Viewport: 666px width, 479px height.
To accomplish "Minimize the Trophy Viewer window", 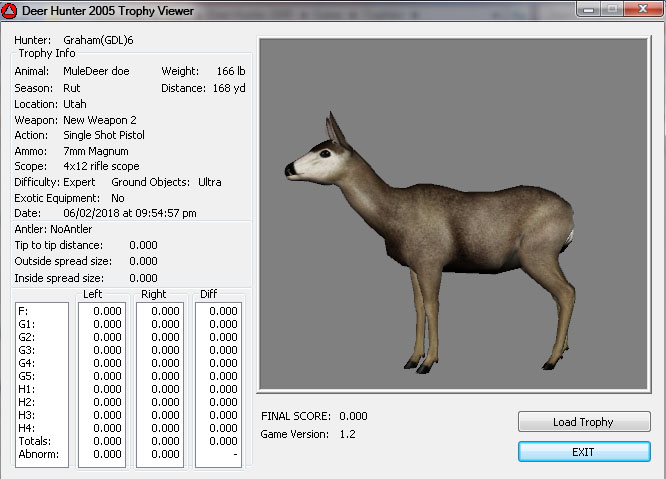I will point(587,10).
